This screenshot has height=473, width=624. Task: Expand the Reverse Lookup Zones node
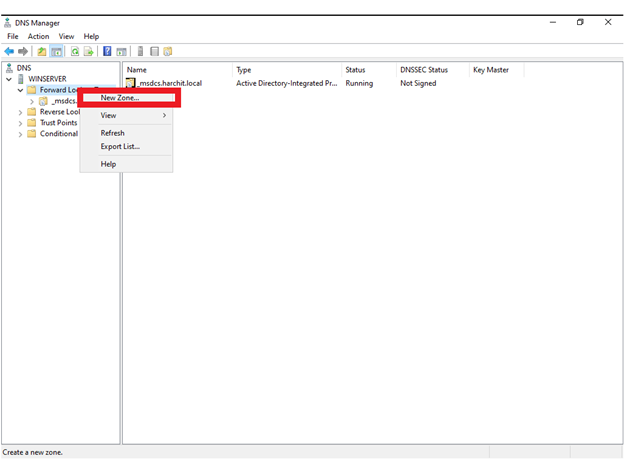coord(20,112)
